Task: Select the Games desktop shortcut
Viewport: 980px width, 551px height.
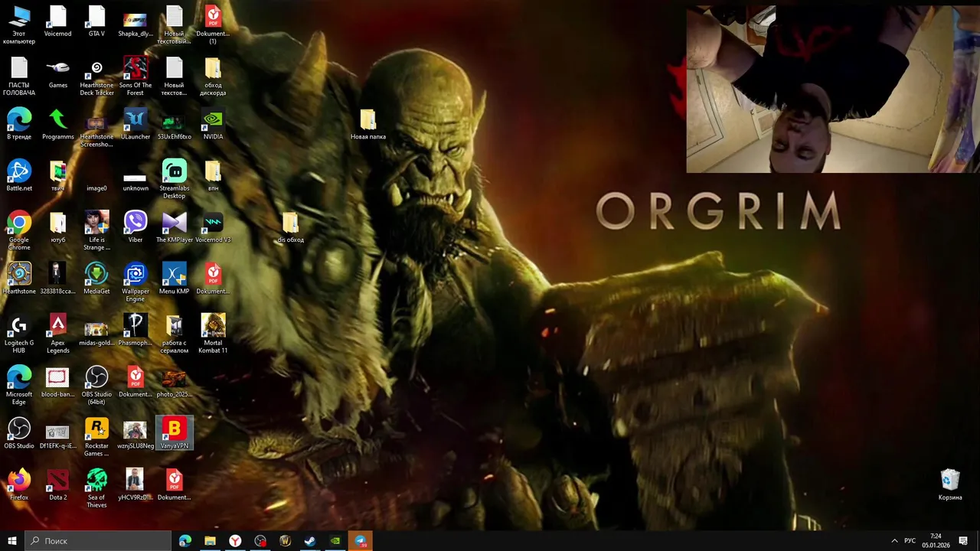Action: click(57, 73)
